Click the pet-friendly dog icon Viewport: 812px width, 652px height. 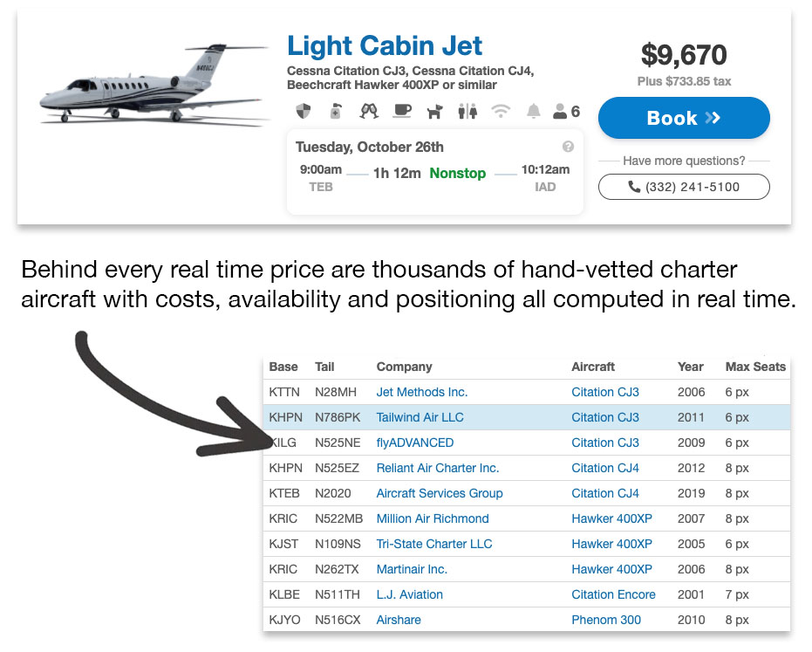tap(434, 112)
